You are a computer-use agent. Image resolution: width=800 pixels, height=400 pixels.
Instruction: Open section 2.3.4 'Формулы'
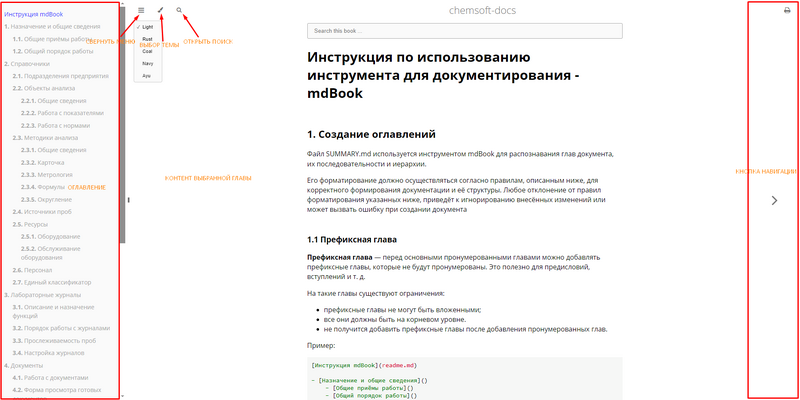(43, 187)
